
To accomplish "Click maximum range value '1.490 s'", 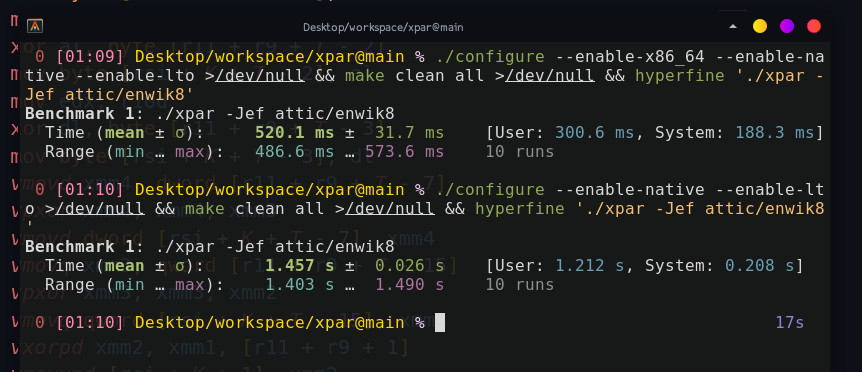I will coord(409,285).
